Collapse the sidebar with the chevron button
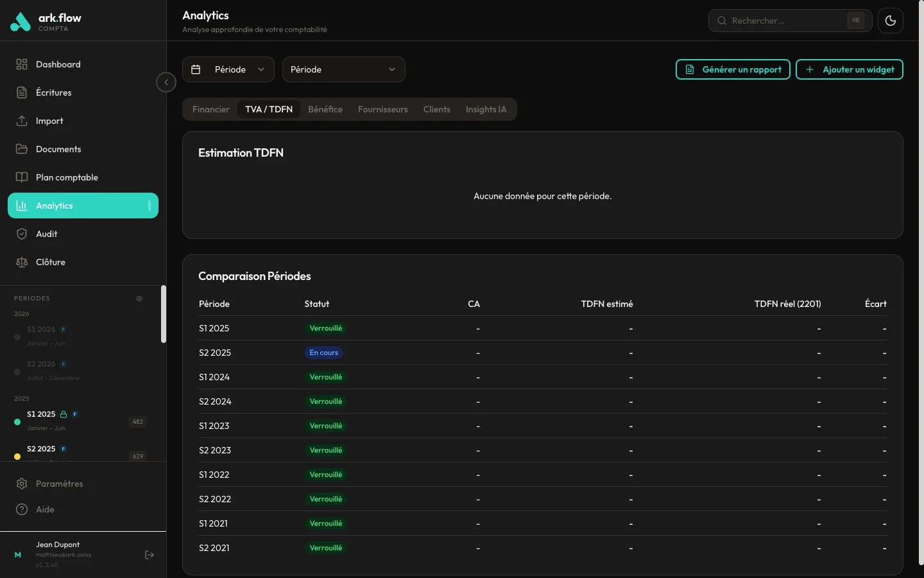The image size is (924, 578). click(x=166, y=82)
